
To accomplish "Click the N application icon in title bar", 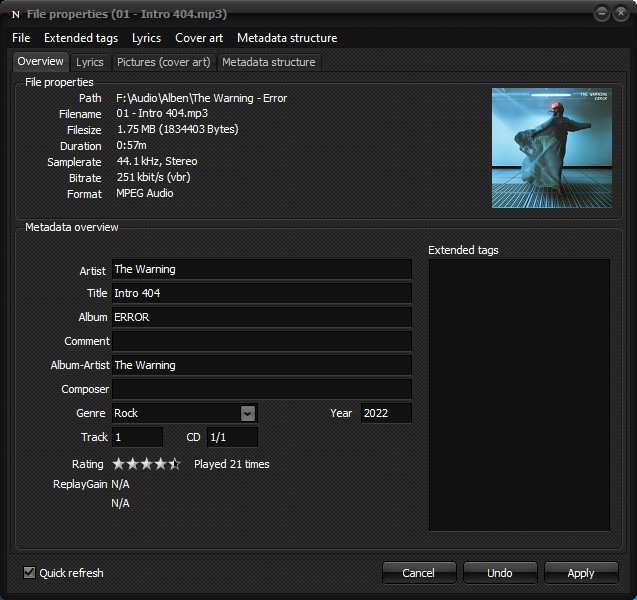I will [15, 14].
